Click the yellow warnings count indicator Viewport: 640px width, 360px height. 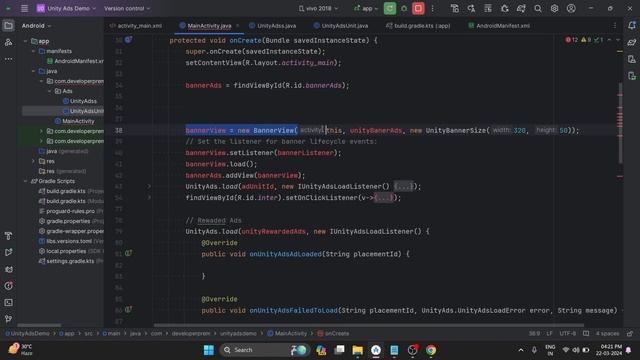(586, 40)
